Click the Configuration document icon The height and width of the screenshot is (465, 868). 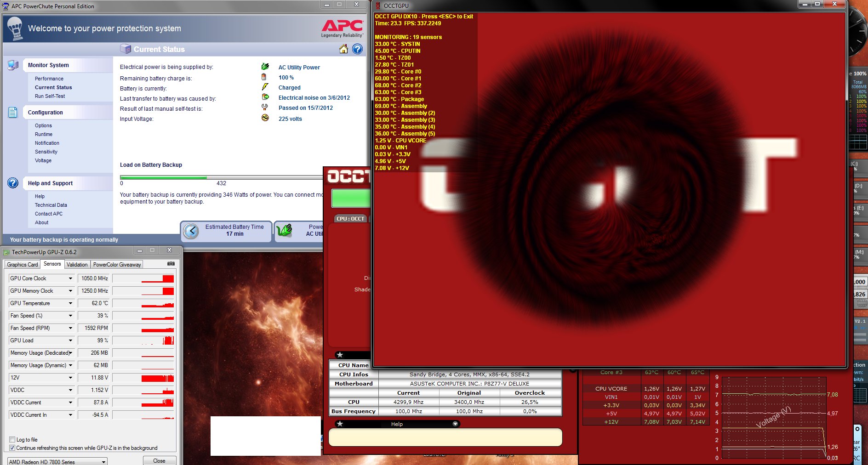[13, 112]
